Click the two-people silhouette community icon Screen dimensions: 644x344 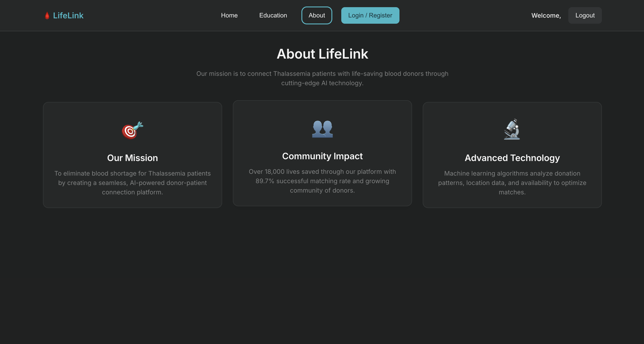click(322, 129)
